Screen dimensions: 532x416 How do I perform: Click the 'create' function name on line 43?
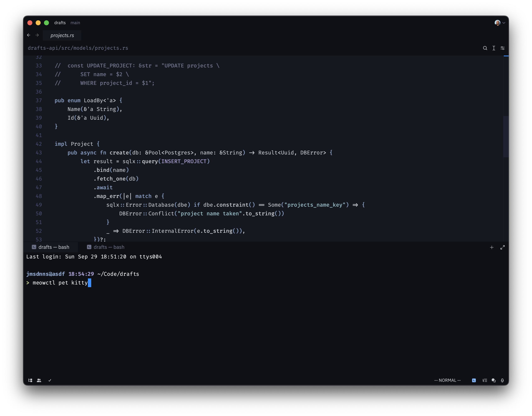tap(119, 152)
